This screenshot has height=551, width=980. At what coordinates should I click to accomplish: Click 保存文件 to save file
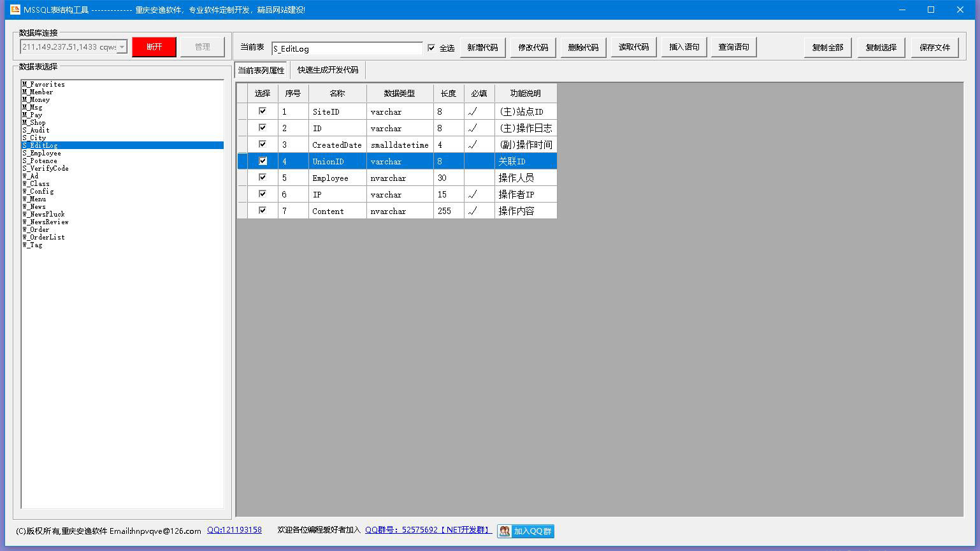coord(935,47)
